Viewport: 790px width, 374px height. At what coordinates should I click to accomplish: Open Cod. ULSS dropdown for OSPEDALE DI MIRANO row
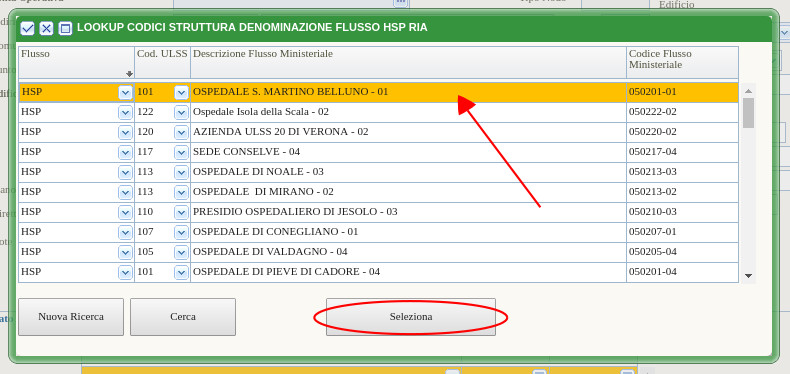pyautogui.click(x=181, y=193)
